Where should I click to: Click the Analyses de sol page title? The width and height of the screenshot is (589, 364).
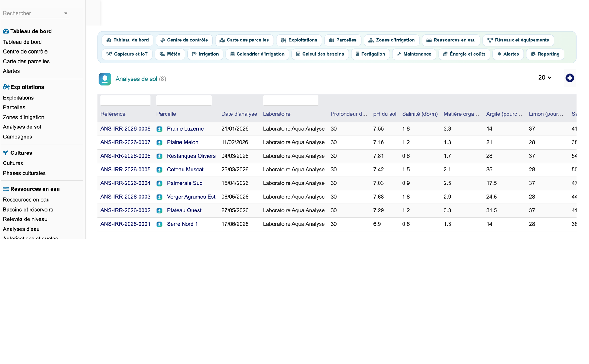coord(136,79)
